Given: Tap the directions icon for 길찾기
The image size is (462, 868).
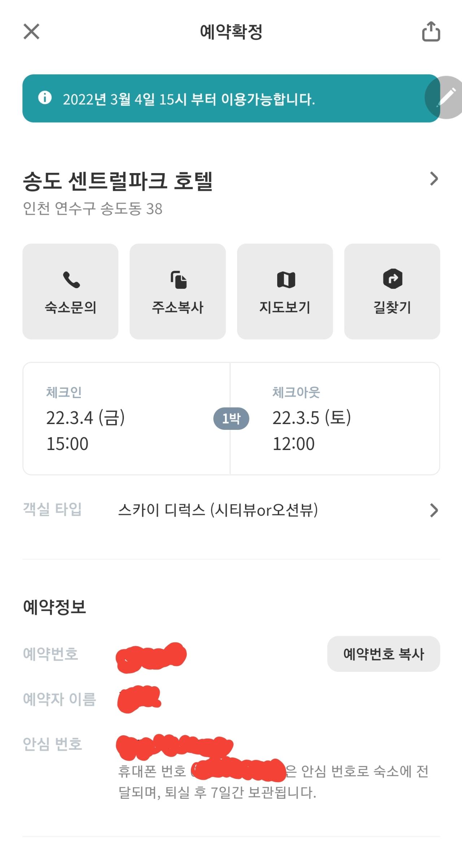Looking at the screenshot, I should [x=393, y=279].
